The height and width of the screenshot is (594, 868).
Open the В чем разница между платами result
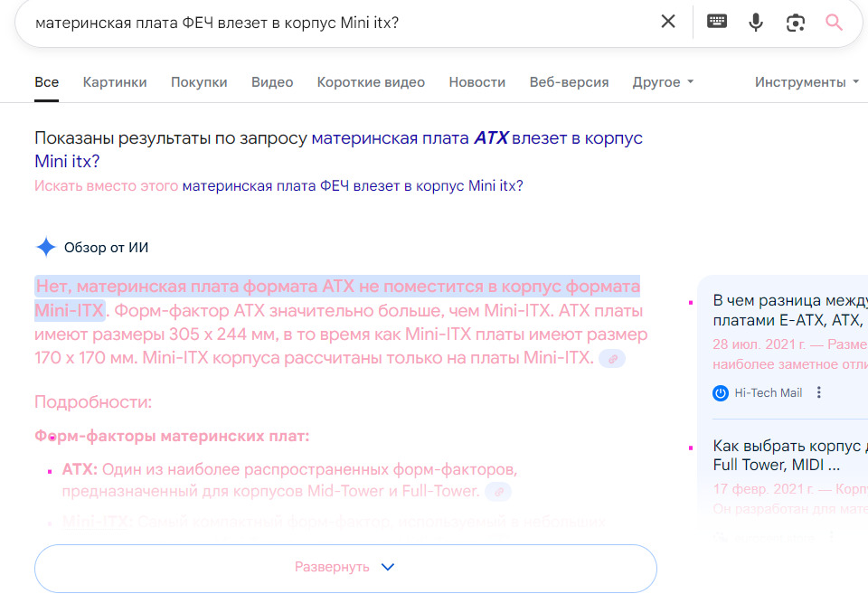(790, 310)
